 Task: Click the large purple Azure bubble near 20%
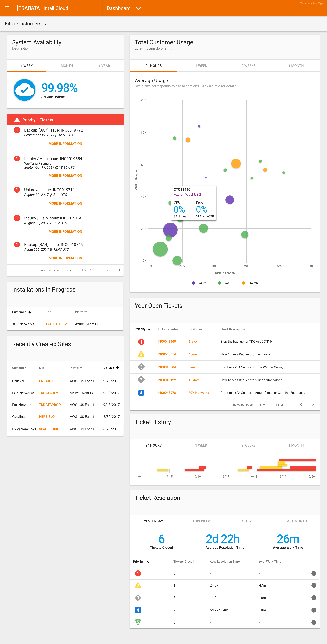(x=170, y=230)
